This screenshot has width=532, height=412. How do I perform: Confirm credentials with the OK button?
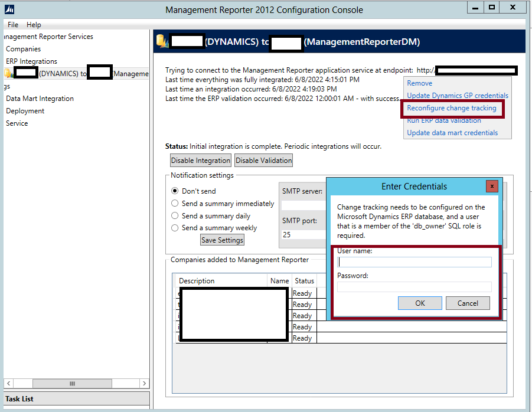420,303
